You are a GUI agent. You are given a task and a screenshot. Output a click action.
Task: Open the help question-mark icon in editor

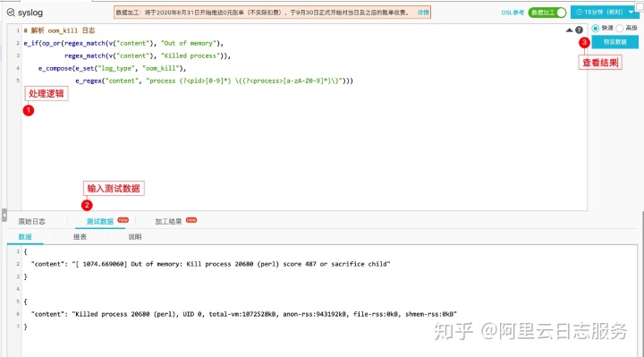pos(579,30)
